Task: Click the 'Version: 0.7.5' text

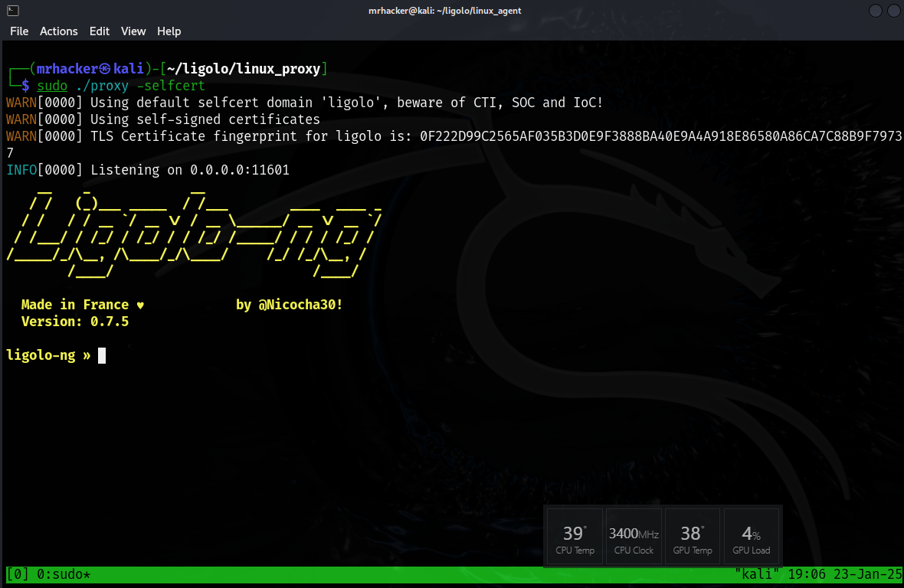Action: (x=75, y=322)
